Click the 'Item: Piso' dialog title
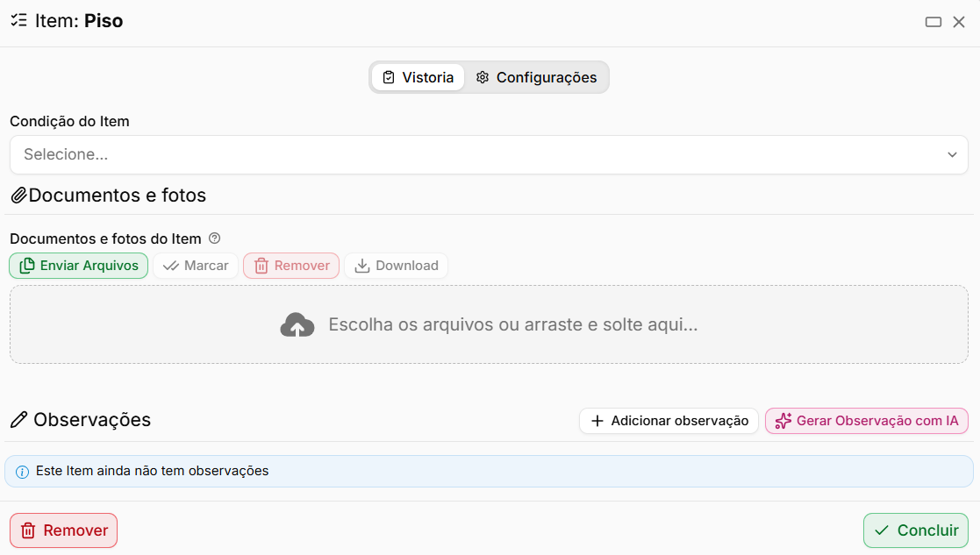This screenshot has height=555, width=980. pos(79,20)
